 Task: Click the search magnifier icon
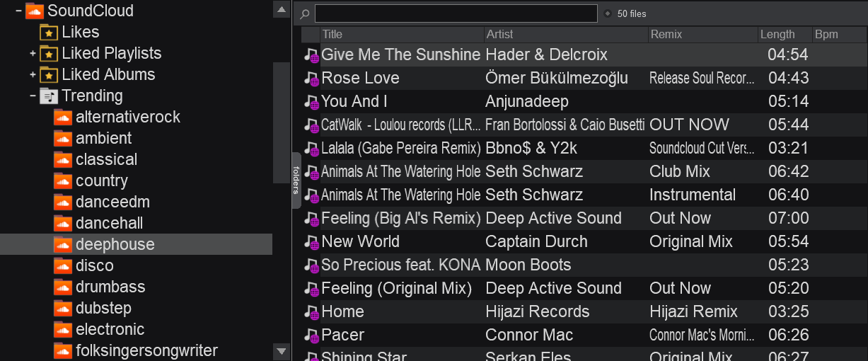pos(305,13)
